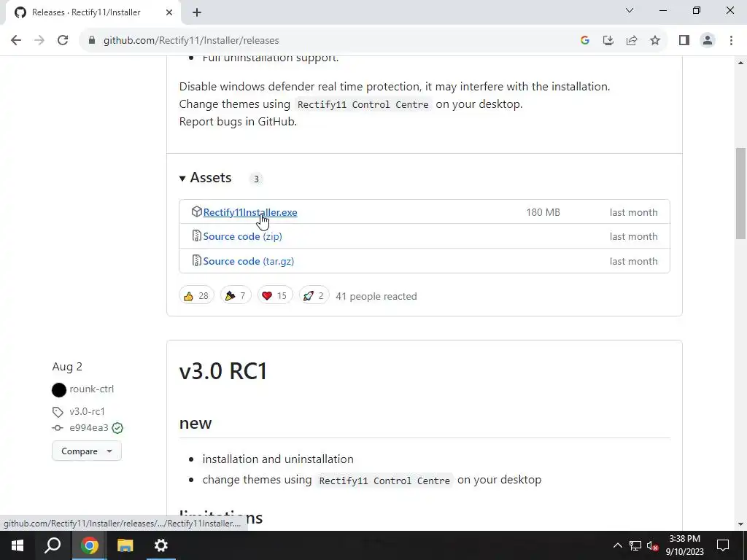Click the package icon beside Rectify11Installer.exe

196,212
